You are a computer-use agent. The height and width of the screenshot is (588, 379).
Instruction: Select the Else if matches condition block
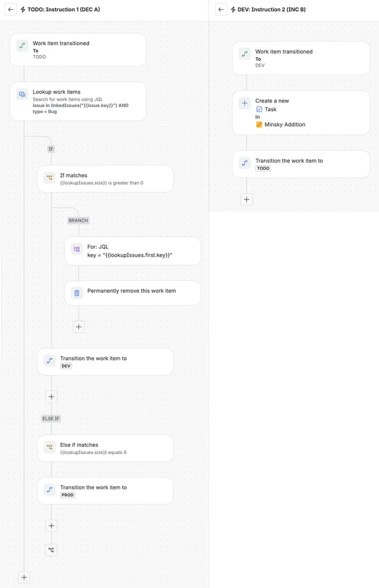105,448
